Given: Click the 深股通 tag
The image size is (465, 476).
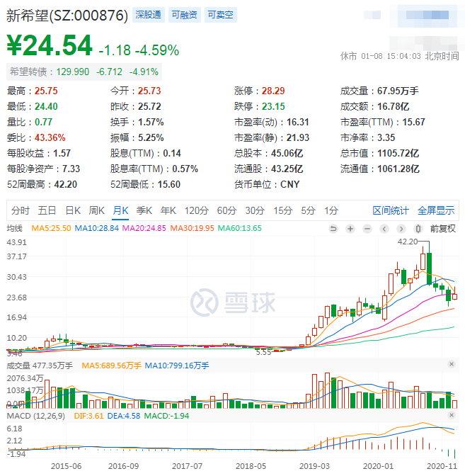Looking at the screenshot, I should (149, 15).
